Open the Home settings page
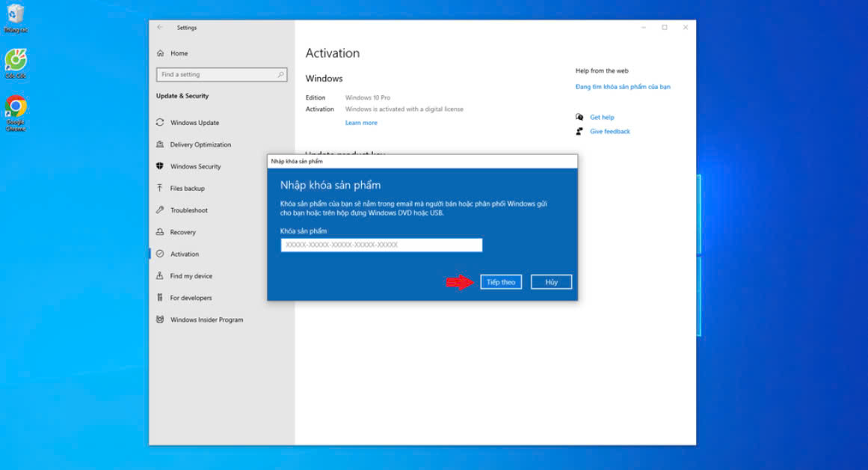 click(179, 53)
